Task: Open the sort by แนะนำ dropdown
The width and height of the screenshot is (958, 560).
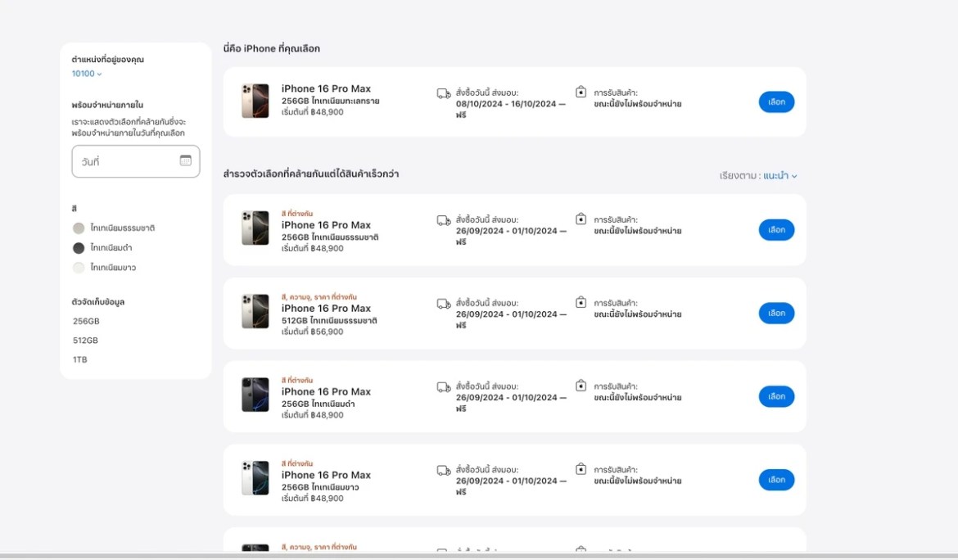Action: click(x=780, y=176)
